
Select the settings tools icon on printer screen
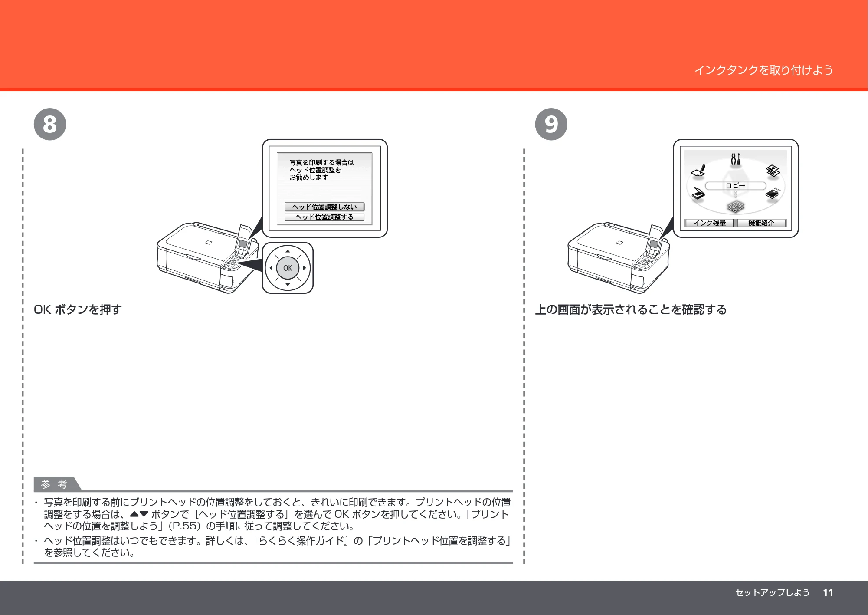pyautogui.click(x=735, y=159)
